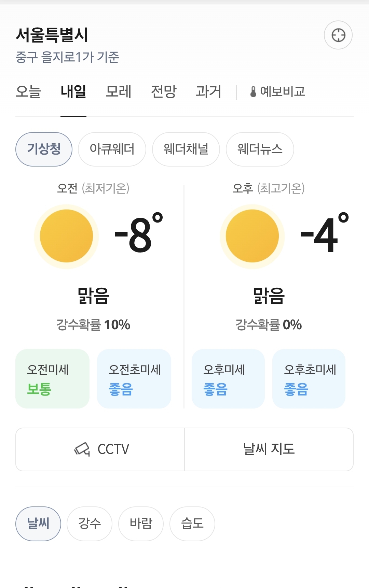
Task: Open the 오전초미세 ultrafine dust card
Action: pyautogui.click(x=134, y=379)
